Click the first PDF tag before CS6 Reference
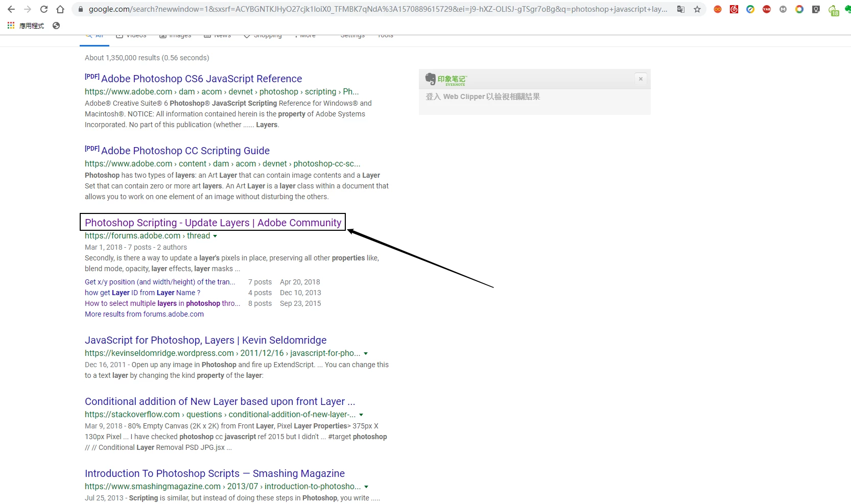The image size is (851, 504). tap(92, 77)
